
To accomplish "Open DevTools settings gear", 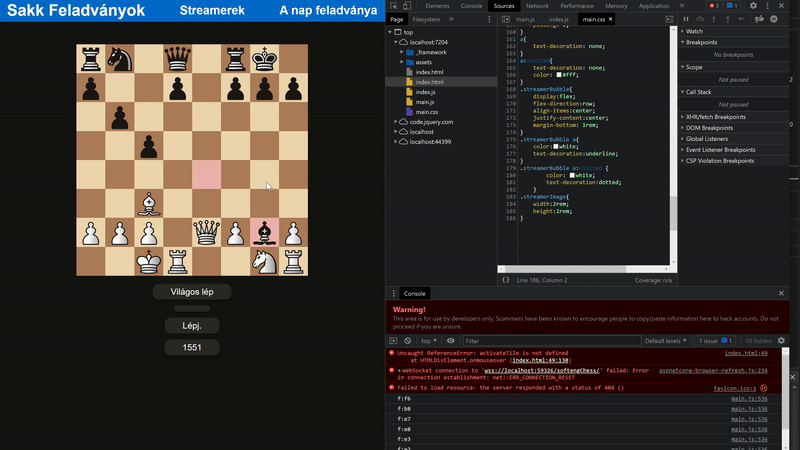I will point(754,6).
